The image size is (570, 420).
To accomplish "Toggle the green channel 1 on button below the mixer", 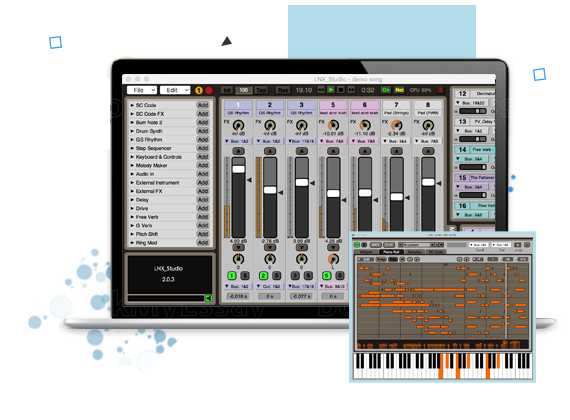I will click(232, 276).
